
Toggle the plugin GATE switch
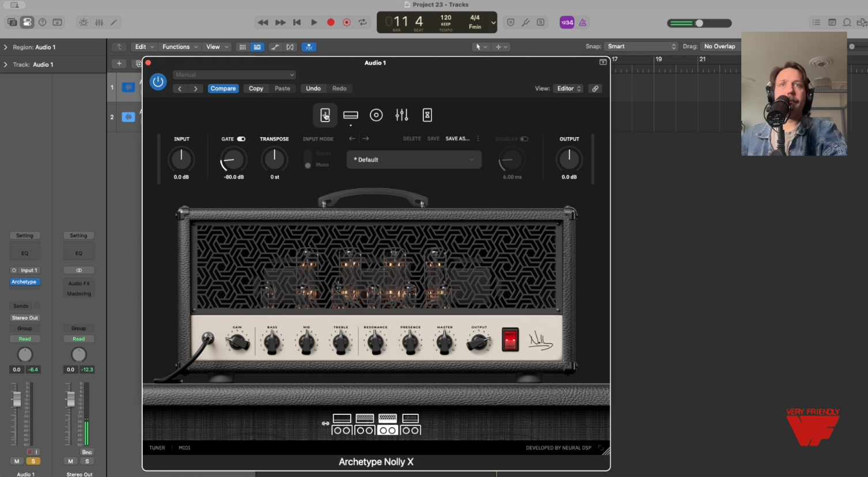[x=241, y=139]
